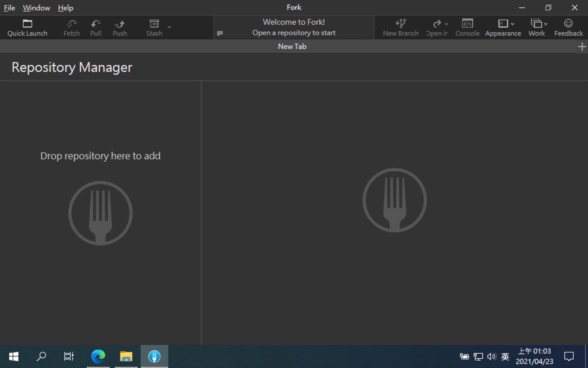Open Windows taskbar search
The width and height of the screenshot is (588, 368).
[x=41, y=356]
